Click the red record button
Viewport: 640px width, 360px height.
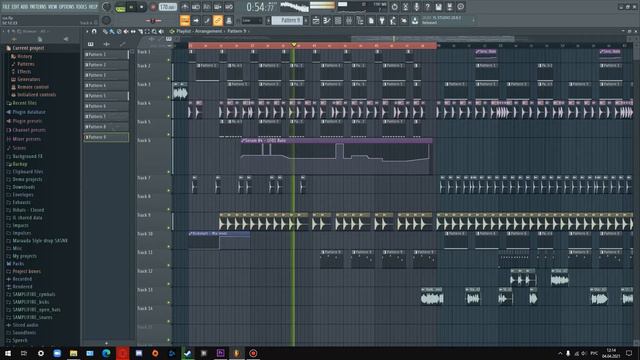[153, 7]
